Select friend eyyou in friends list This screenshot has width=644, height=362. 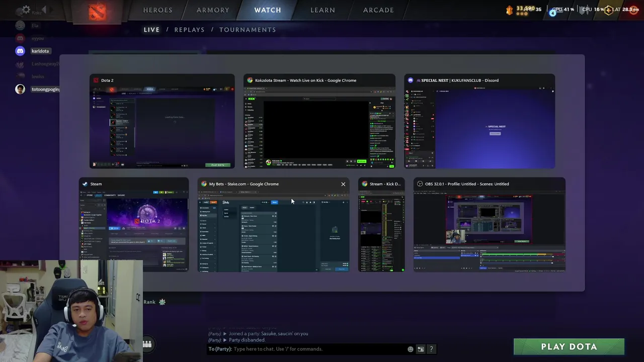coord(38,38)
